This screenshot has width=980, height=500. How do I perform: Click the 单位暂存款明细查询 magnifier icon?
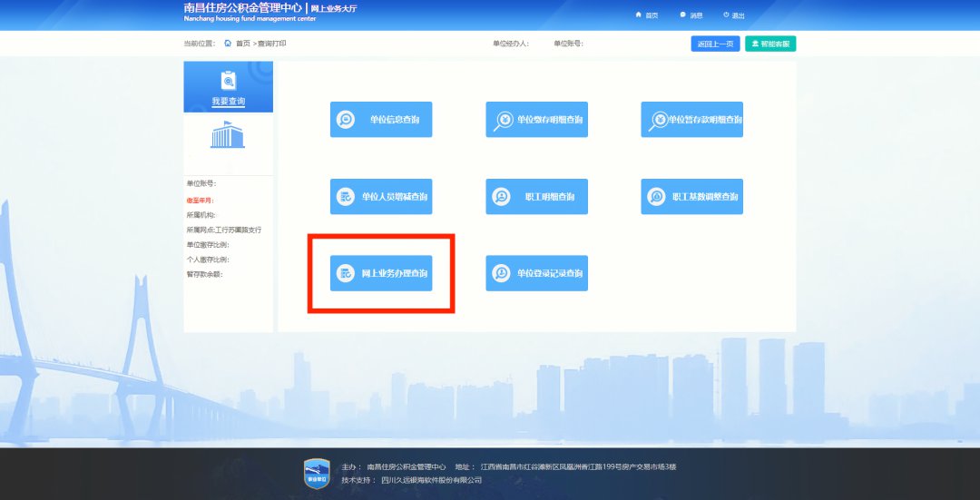659,120
